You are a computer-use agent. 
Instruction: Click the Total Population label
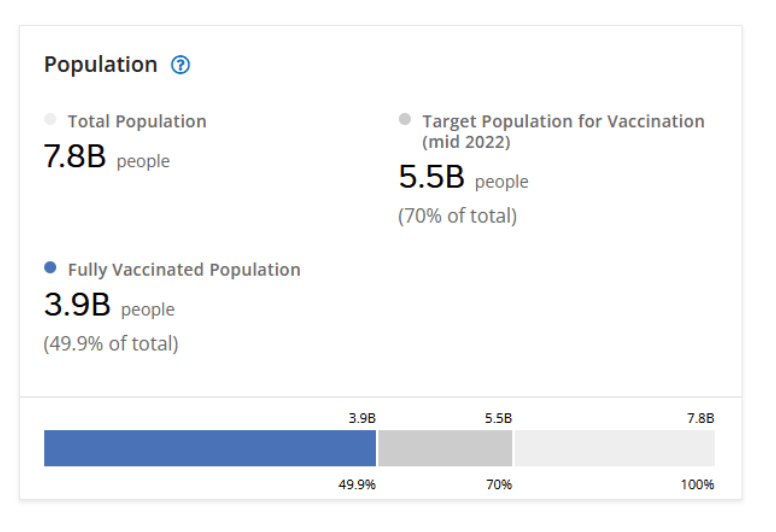point(137,121)
